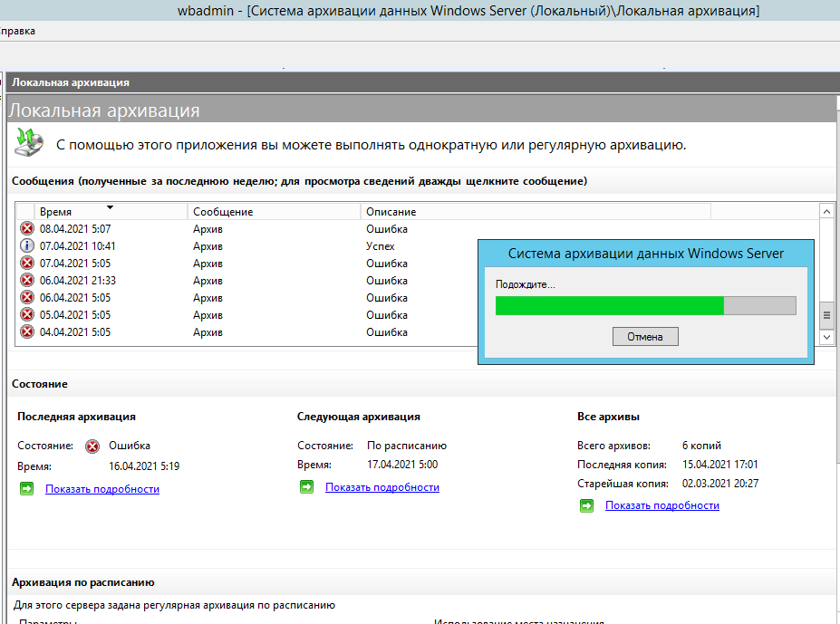
Task: Click the last backup time 16.04.2021 5:19
Action: 144,466
